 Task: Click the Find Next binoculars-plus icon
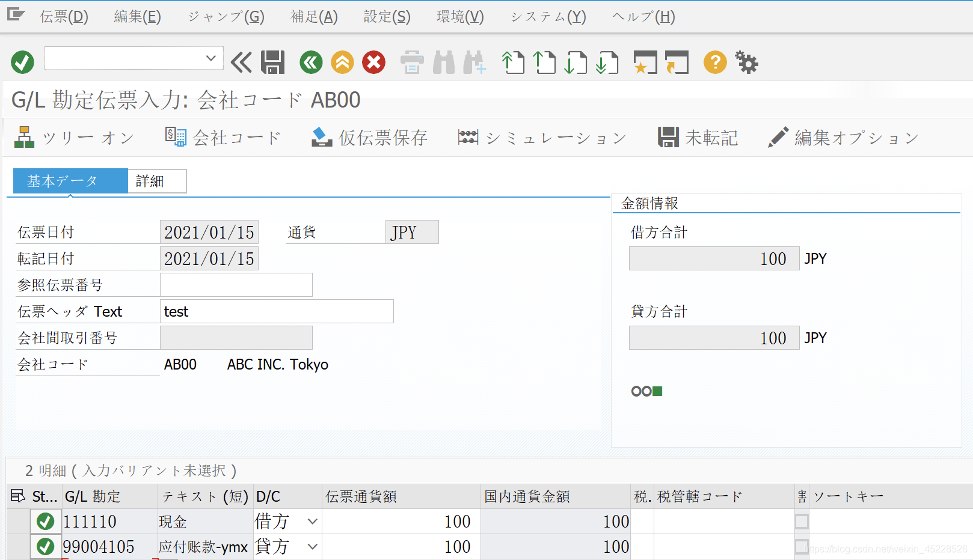474,62
